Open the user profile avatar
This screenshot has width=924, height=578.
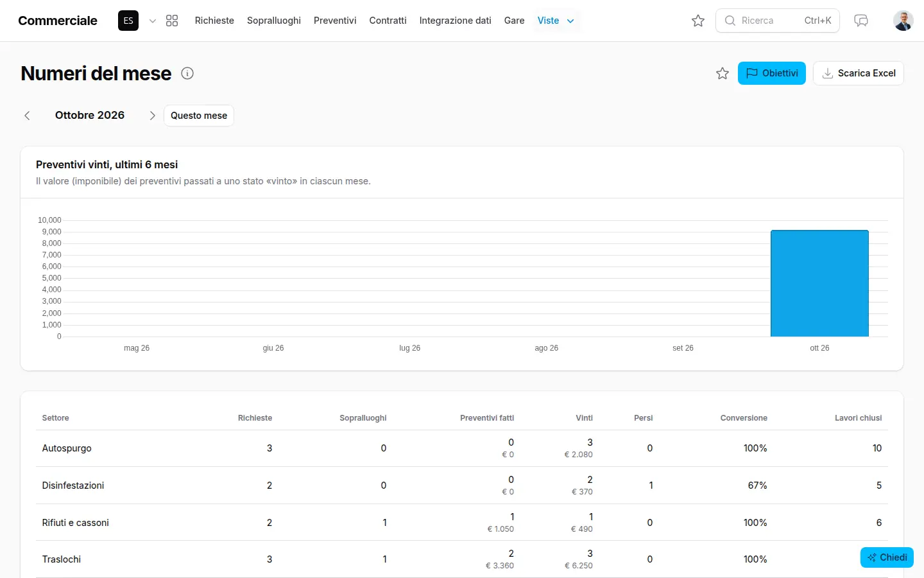pyautogui.click(x=903, y=21)
